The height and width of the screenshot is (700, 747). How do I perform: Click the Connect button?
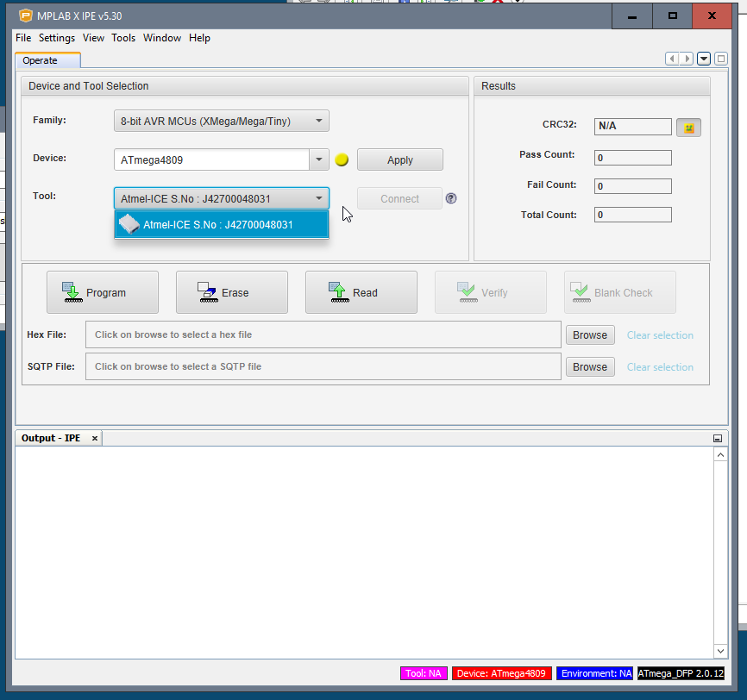point(399,198)
